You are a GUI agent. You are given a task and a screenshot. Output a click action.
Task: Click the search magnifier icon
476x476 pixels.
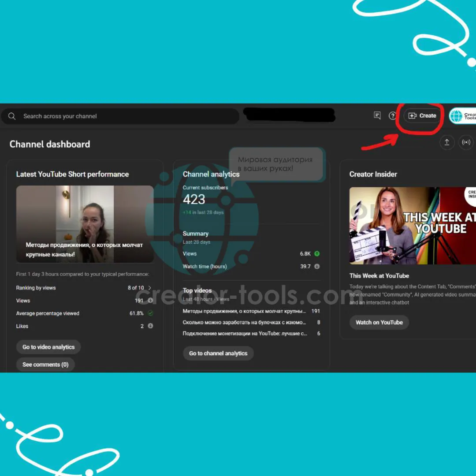point(12,116)
